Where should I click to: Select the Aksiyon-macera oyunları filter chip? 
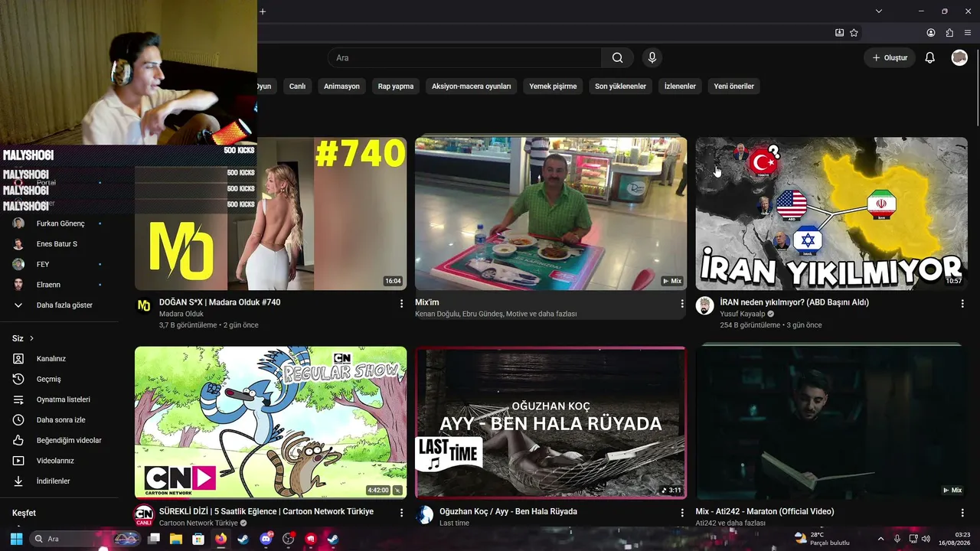point(472,86)
